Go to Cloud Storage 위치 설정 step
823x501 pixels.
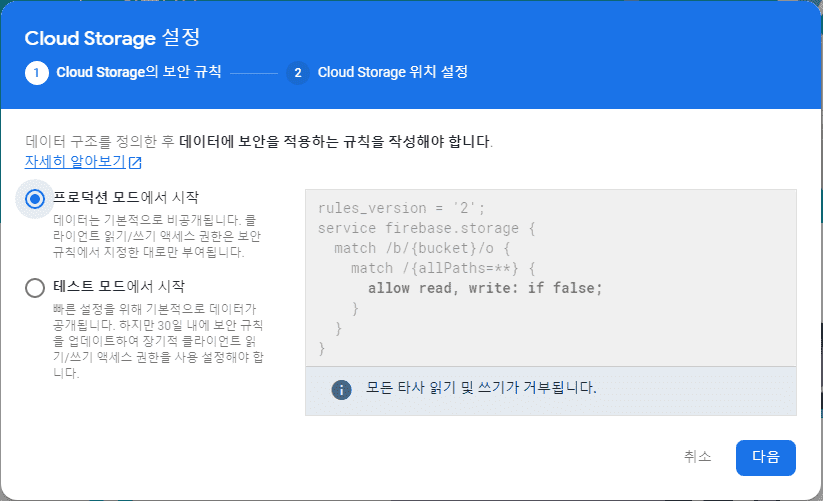point(393,72)
